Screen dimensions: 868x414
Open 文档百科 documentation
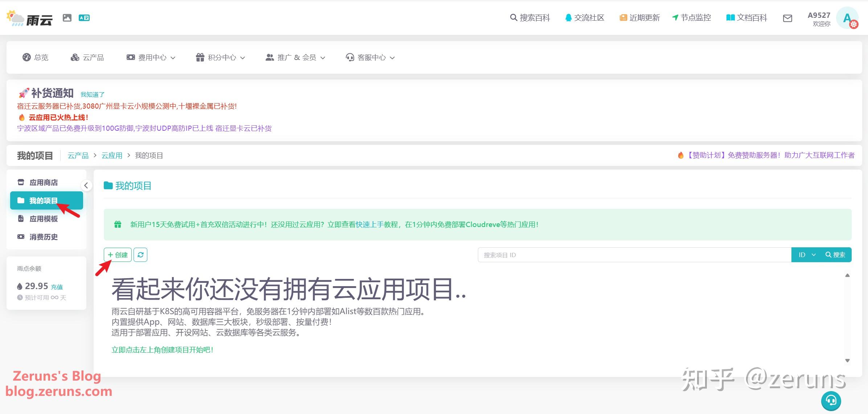746,18
